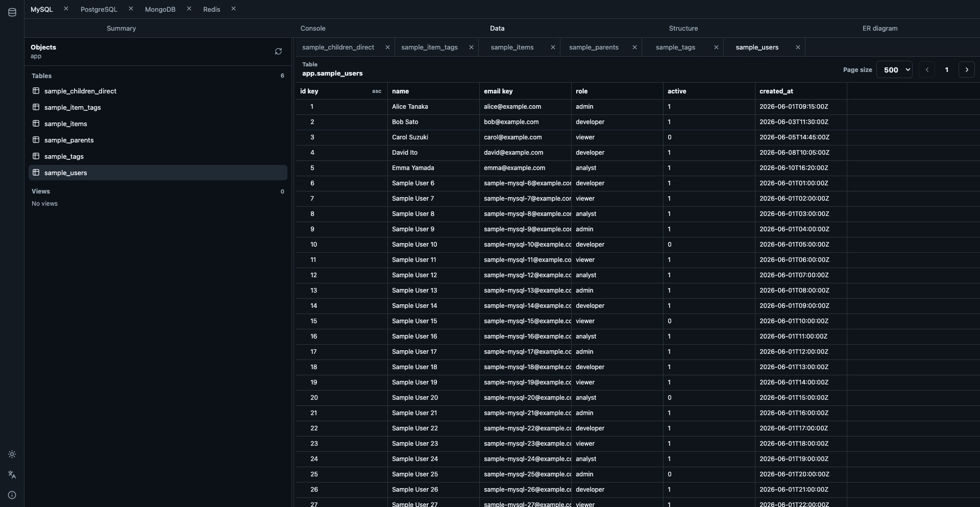Select the Sample User 20 name cell
The width and height of the screenshot is (980, 507).
pos(433,398)
